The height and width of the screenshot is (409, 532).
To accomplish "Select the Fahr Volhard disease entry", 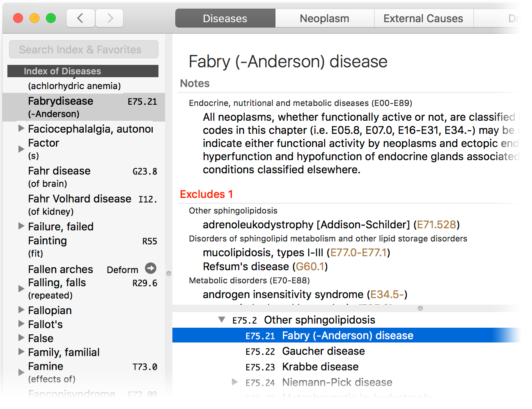I will [x=84, y=204].
